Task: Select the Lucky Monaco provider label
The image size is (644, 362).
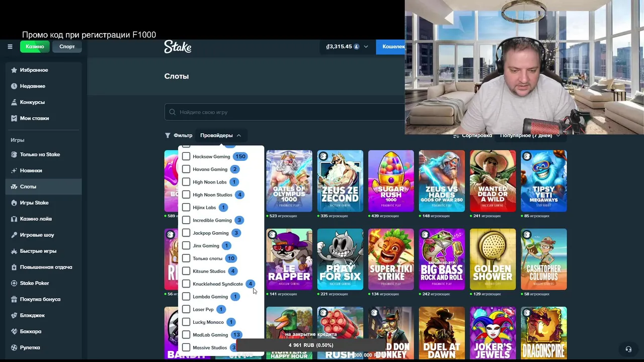Action: click(x=208, y=322)
